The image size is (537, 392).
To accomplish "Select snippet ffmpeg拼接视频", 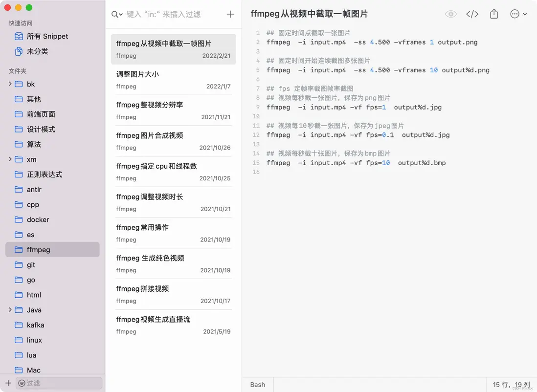I will 174,294.
